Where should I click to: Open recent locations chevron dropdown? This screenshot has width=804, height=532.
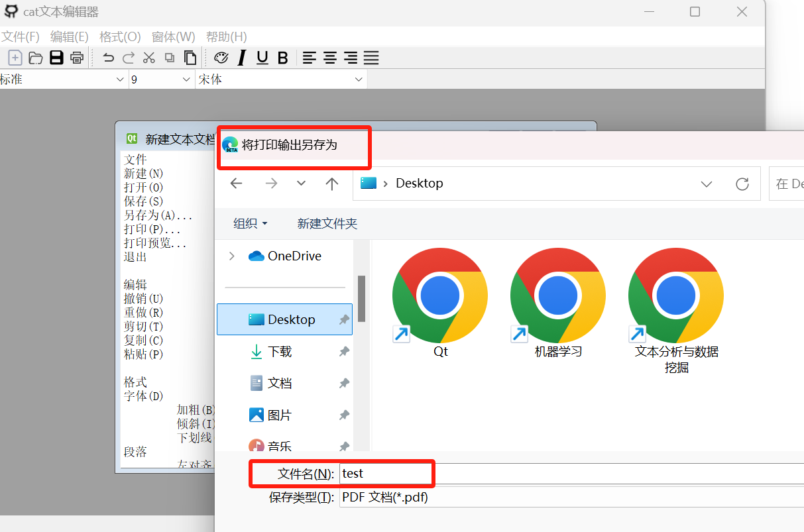[x=302, y=184]
